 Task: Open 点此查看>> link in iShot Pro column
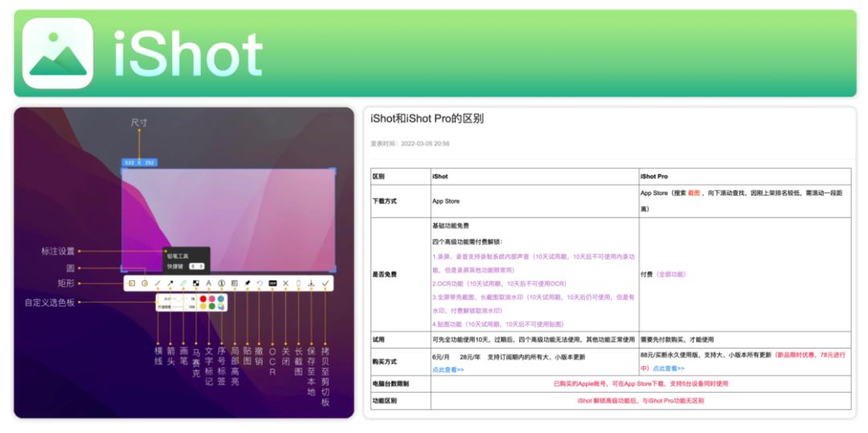click(x=668, y=368)
